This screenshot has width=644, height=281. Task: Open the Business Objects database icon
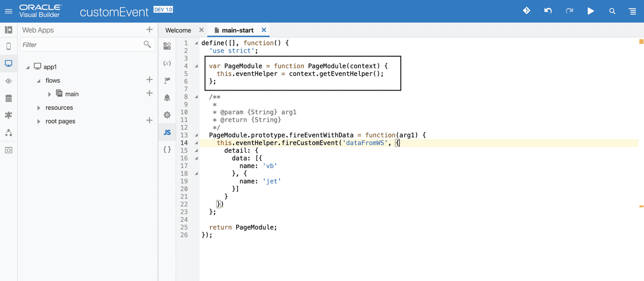(x=8, y=98)
